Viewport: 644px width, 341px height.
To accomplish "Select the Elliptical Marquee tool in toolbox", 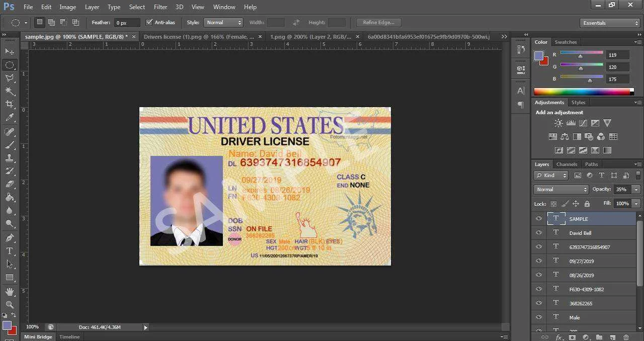I will (10, 65).
